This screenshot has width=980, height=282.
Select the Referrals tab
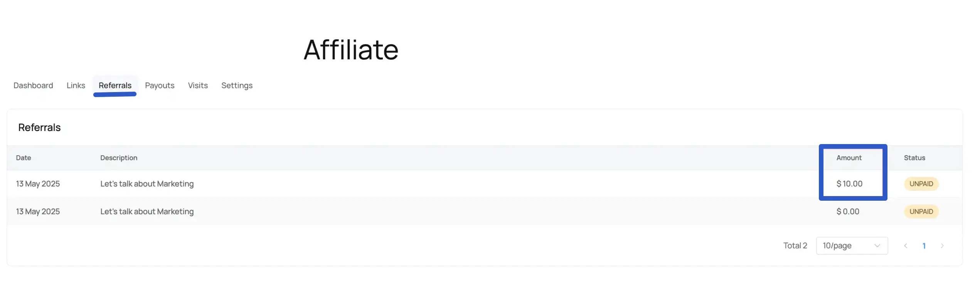pos(115,86)
